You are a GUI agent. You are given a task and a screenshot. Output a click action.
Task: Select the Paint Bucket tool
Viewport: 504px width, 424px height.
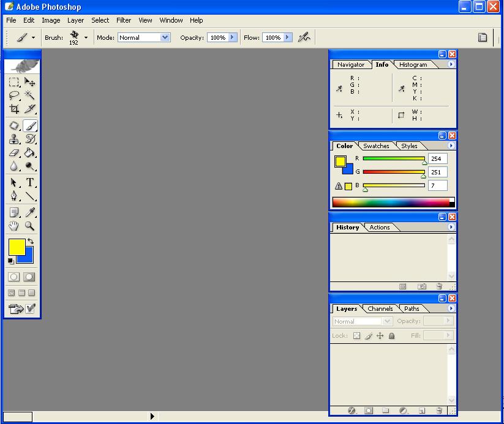29,152
